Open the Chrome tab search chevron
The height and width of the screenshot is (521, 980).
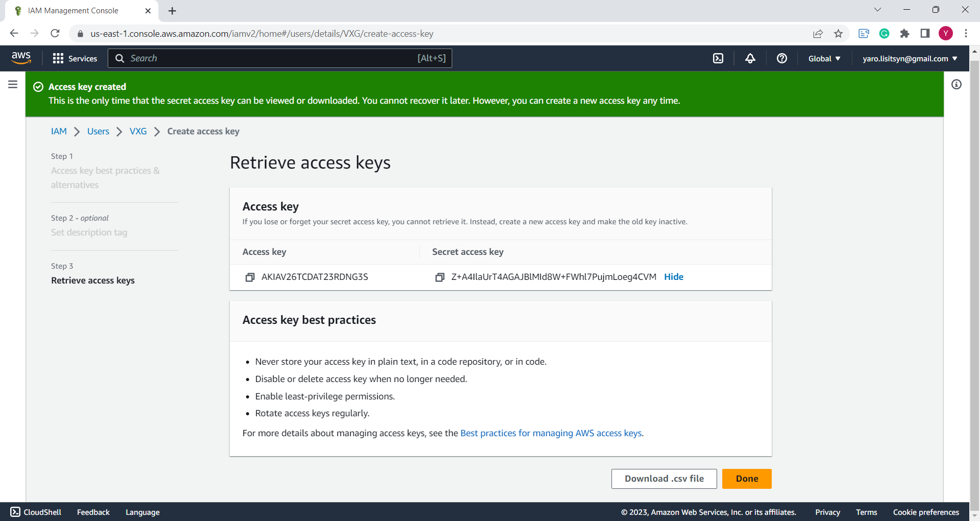[x=877, y=10]
